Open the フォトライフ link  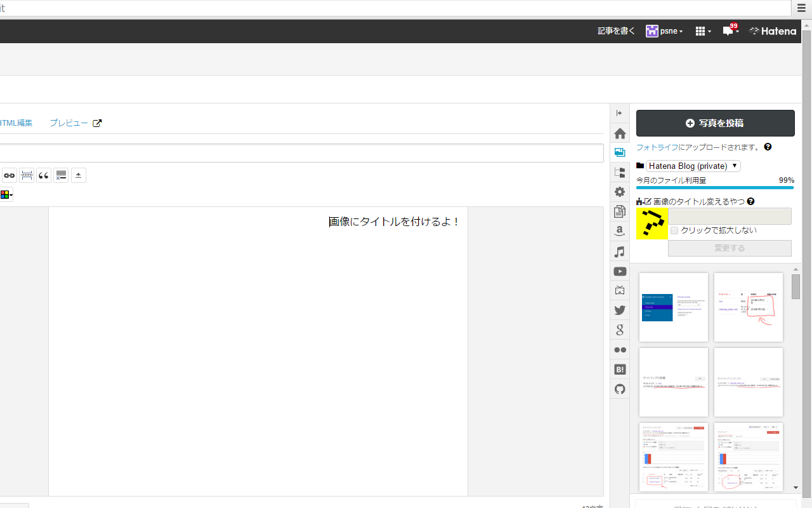pos(657,147)
